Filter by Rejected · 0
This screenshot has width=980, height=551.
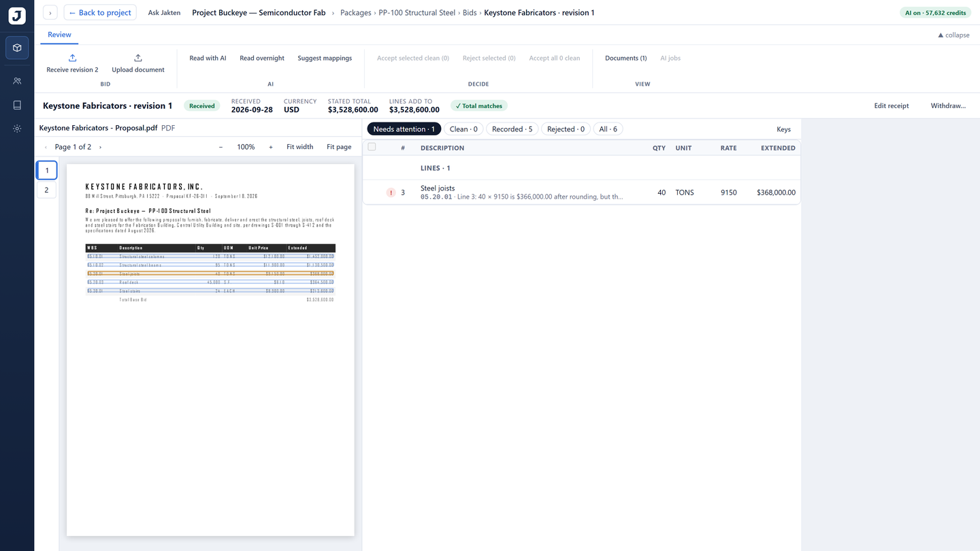click(566, 129)
